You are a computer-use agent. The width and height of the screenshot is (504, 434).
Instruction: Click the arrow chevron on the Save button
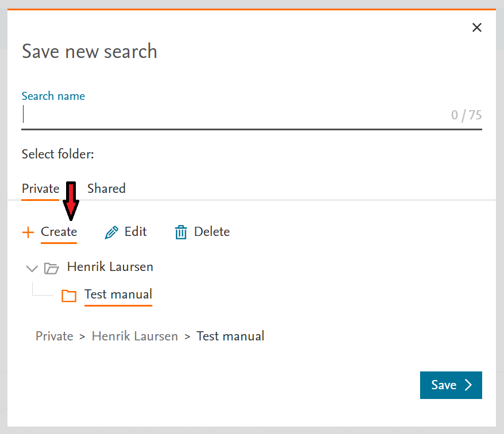(468, 385)
